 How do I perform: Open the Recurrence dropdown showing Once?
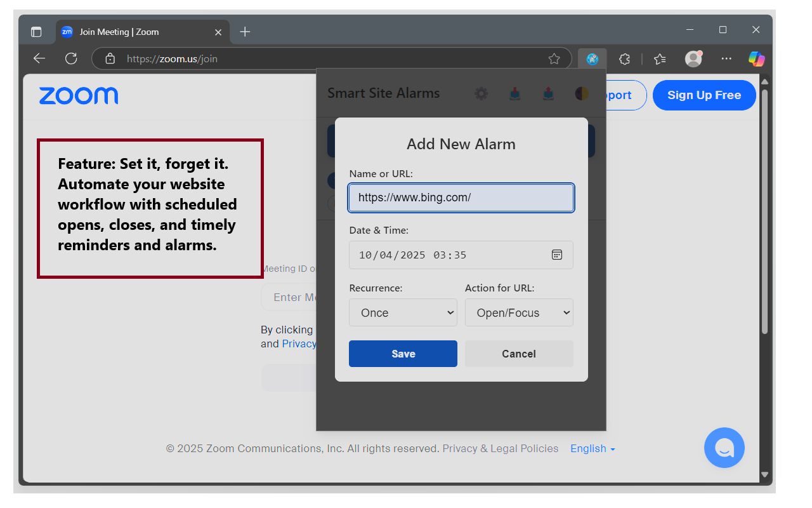pyautogui.click(x=403, y=312)
